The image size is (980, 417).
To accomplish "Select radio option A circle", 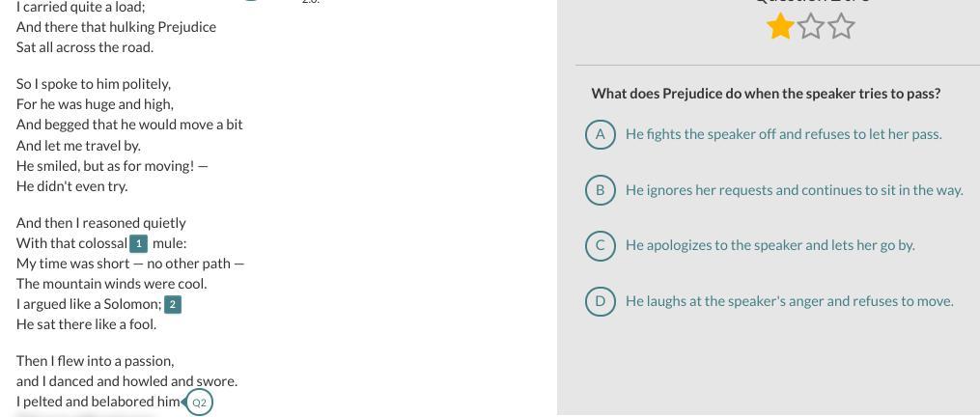I will 600,134.
